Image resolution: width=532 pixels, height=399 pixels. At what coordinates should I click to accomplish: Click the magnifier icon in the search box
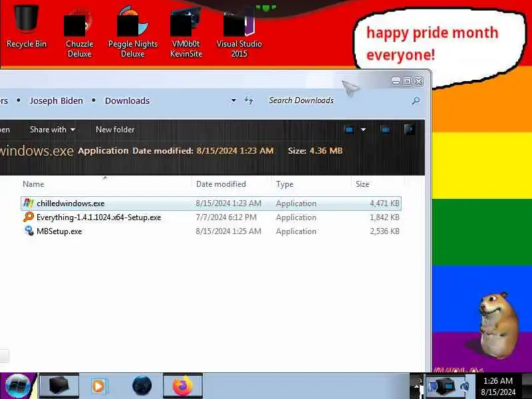pyautogui.click(x=416, y=100)
